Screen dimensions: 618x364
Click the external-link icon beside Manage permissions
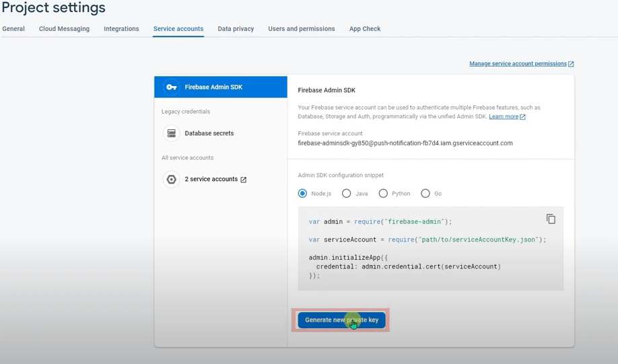tap(571, 64)
